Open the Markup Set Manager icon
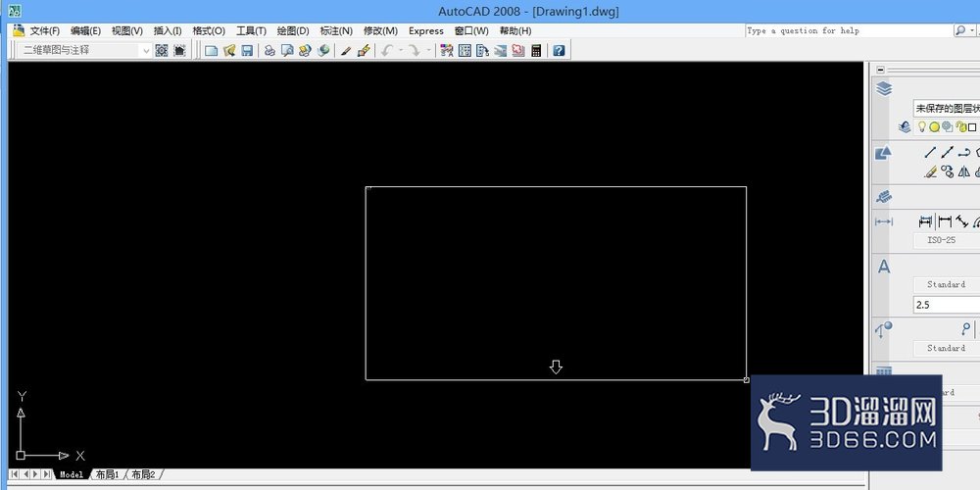The width and height of the screenshot is (980, 490). click(x=518, y=51)
